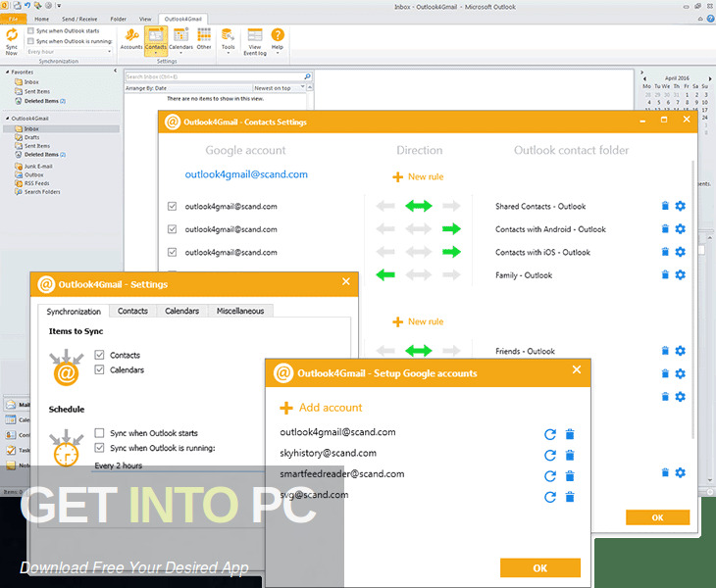Refresh the skyhistory@scand.com account

550,456
